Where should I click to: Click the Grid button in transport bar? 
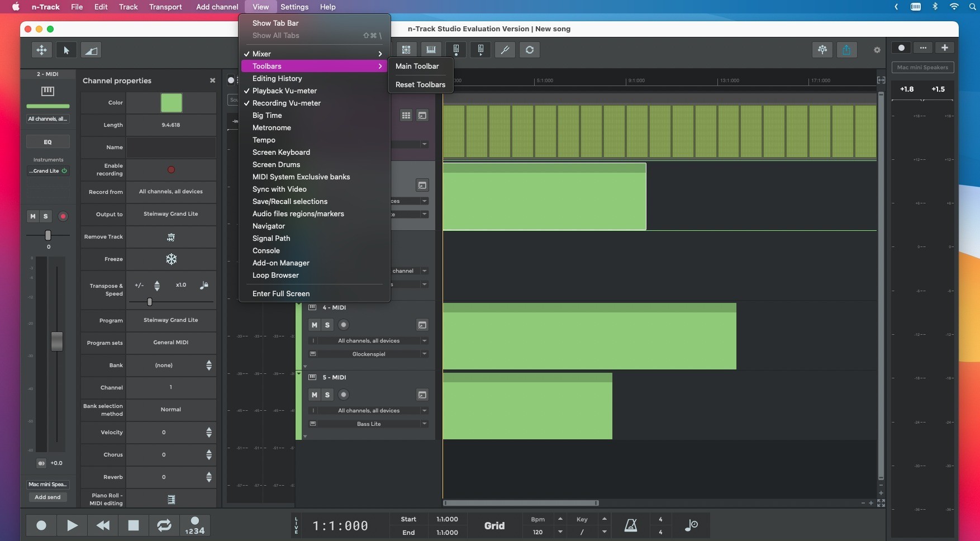click(494, 525)
